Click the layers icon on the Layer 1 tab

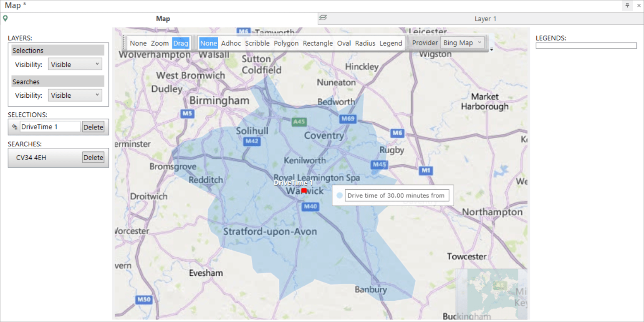click(323, 18)
